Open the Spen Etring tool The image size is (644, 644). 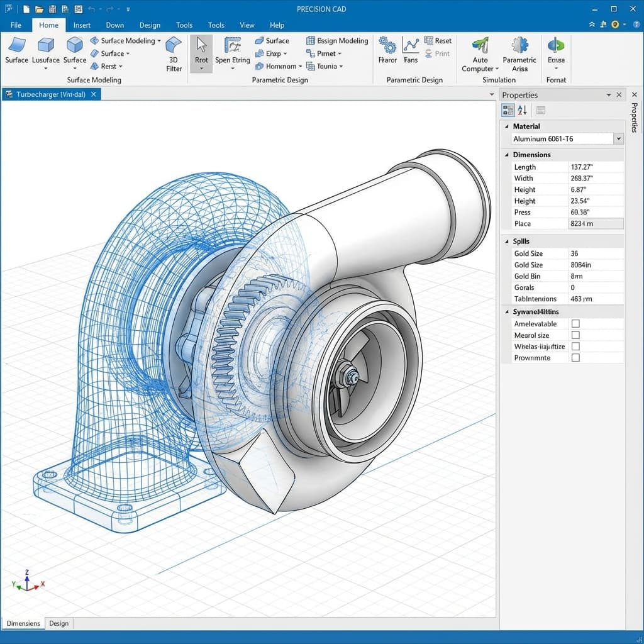click(x=232, y=53)
